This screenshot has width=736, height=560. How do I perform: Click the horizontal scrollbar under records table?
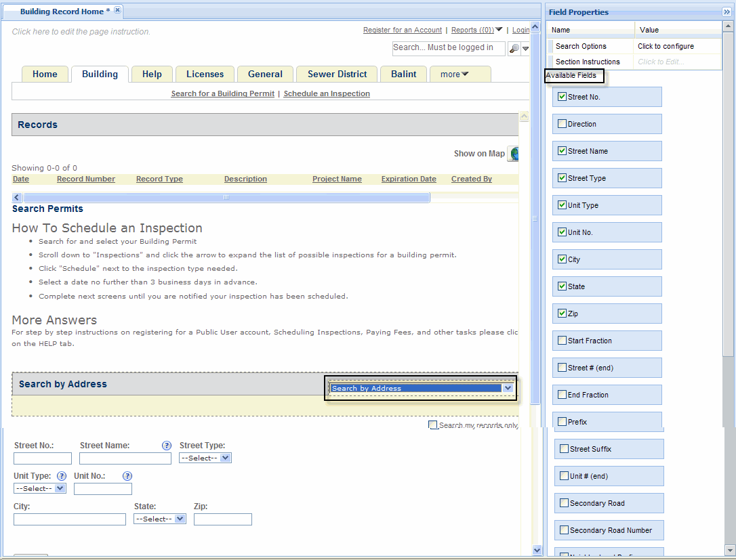pyautogui.click(x=226, y=198)
